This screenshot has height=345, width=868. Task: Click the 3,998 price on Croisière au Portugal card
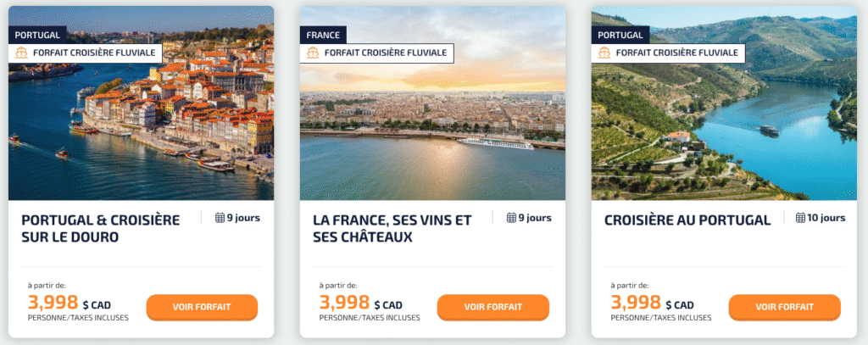636,303
